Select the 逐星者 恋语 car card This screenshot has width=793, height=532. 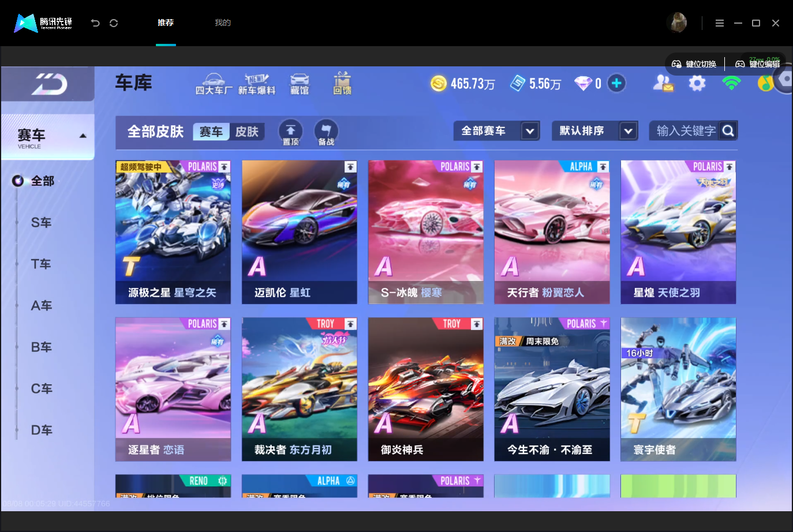173,389
